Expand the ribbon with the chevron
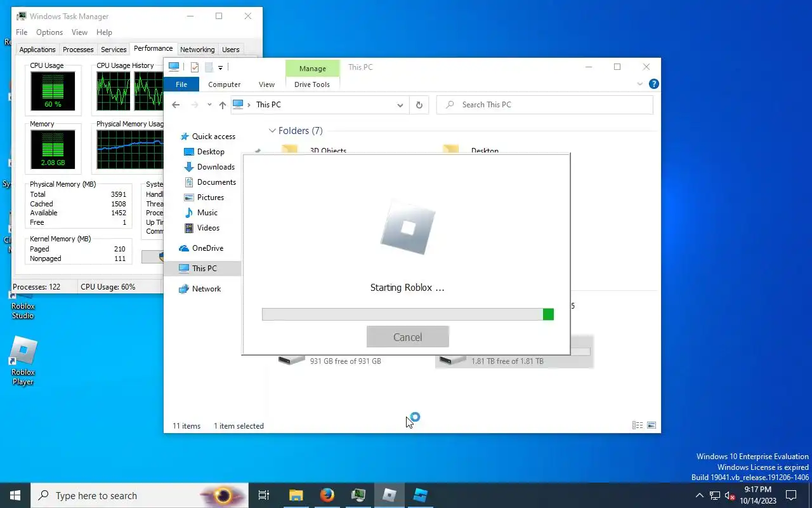 click(x=639, y=84)
